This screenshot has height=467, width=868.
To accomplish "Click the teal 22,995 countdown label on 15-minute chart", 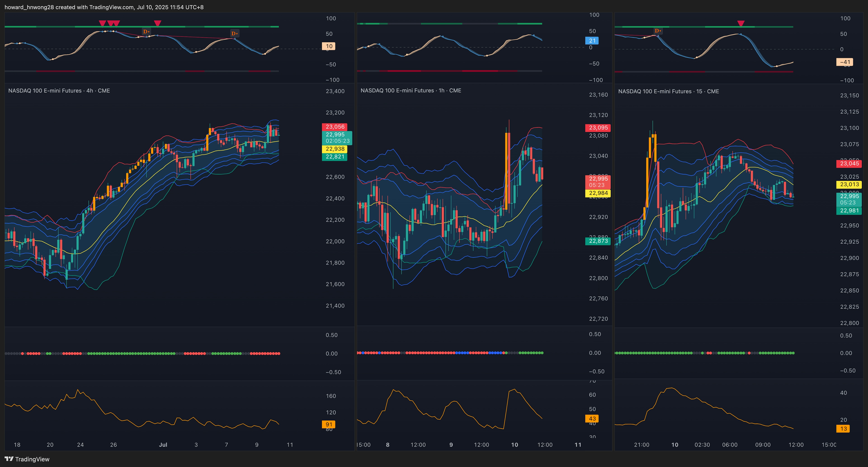I will 849,199.
